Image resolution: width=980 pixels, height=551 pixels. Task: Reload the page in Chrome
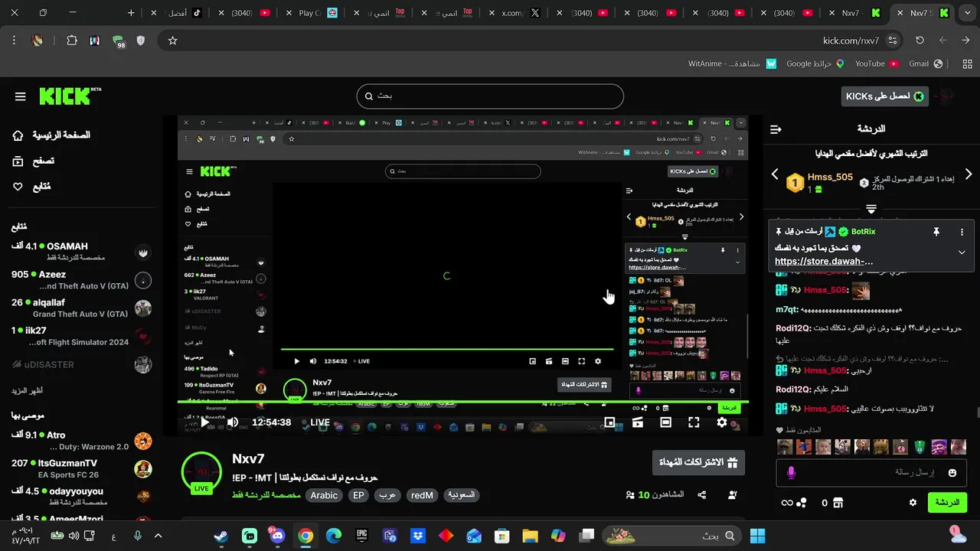[x=920, y=41]
